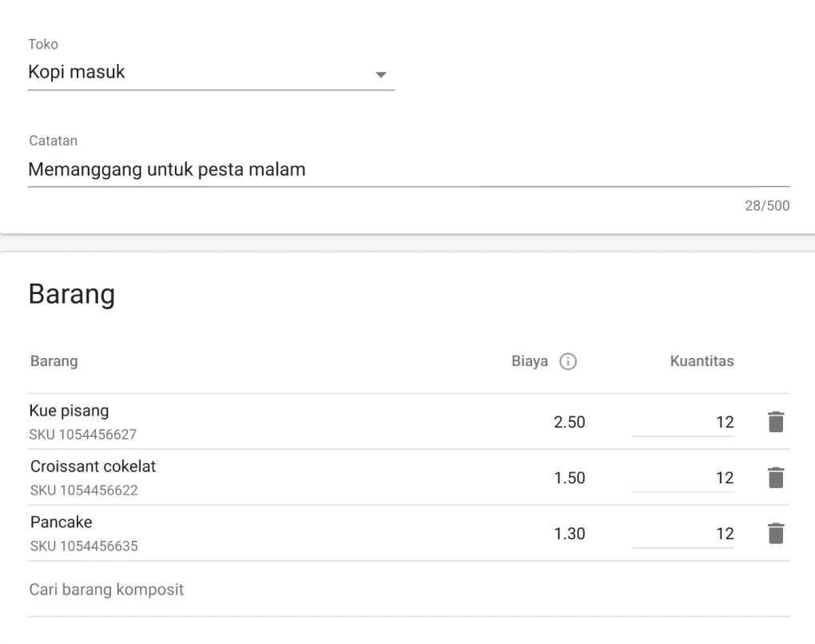Edit quantity for Kue pisang
Image resolution: width=815 pixels, height=644 pixels.
[x=683, y=423]
